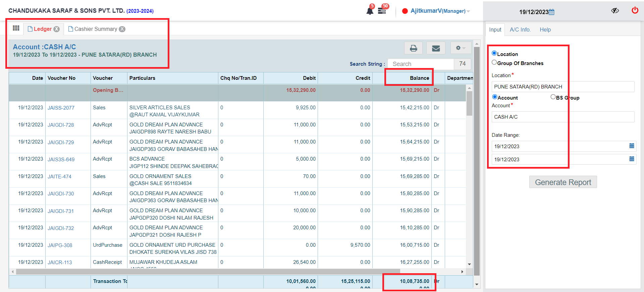Toggle the hide-eye icon in the header
Screen dimensions: 644x292
tap(615, 11)
